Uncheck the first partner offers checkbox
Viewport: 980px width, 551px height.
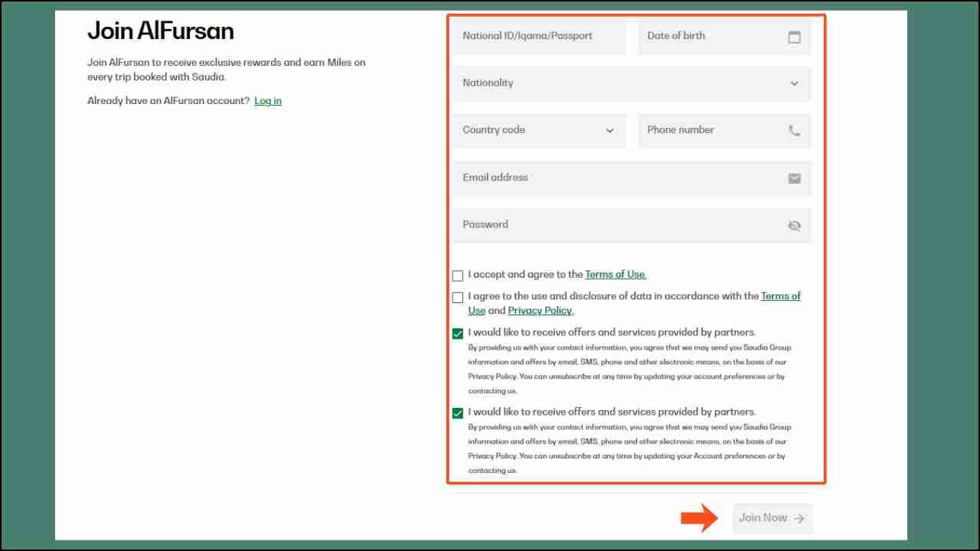[x=457, y=333]
